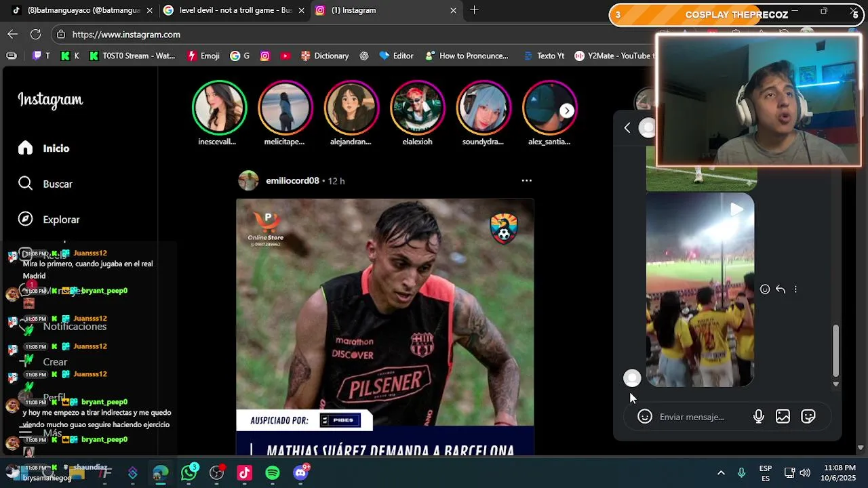Open OBS Studio from taskbar
The image size is (868, 488).
[x=216, y=473]
